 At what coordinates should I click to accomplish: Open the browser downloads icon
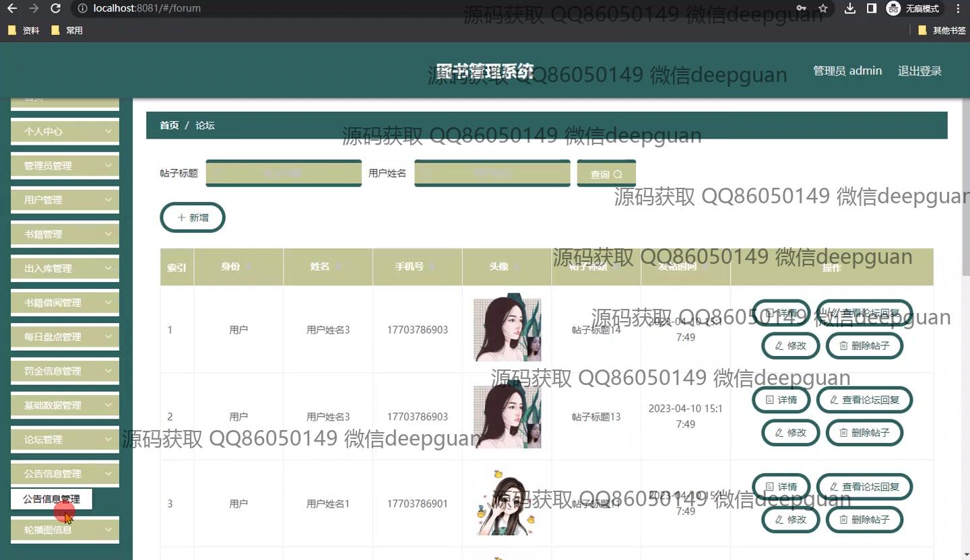850,9
